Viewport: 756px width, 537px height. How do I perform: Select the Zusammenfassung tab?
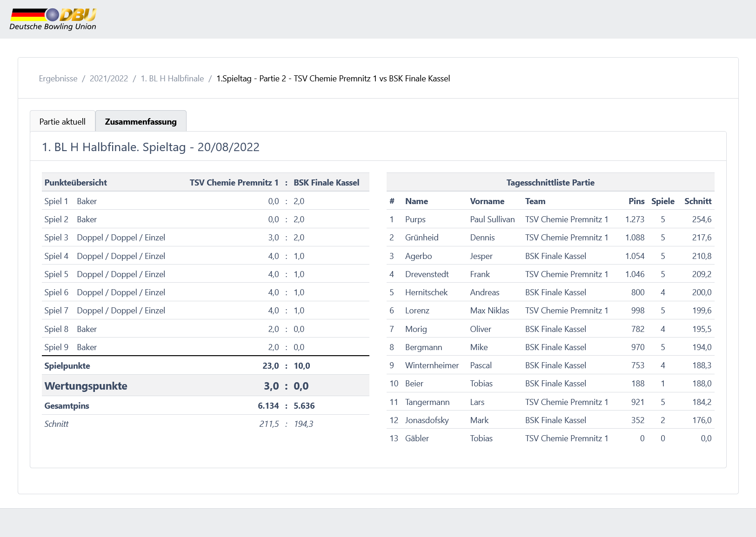(141, 121)
